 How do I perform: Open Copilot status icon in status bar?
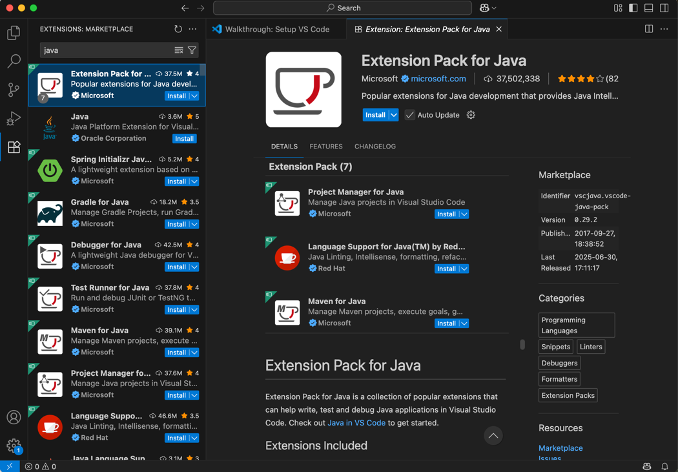pyautogui.click(x=647, y=466)
